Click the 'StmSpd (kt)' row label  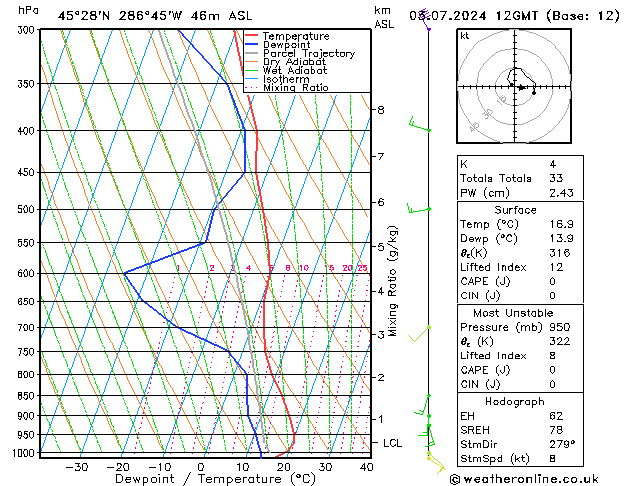point(495,459)
